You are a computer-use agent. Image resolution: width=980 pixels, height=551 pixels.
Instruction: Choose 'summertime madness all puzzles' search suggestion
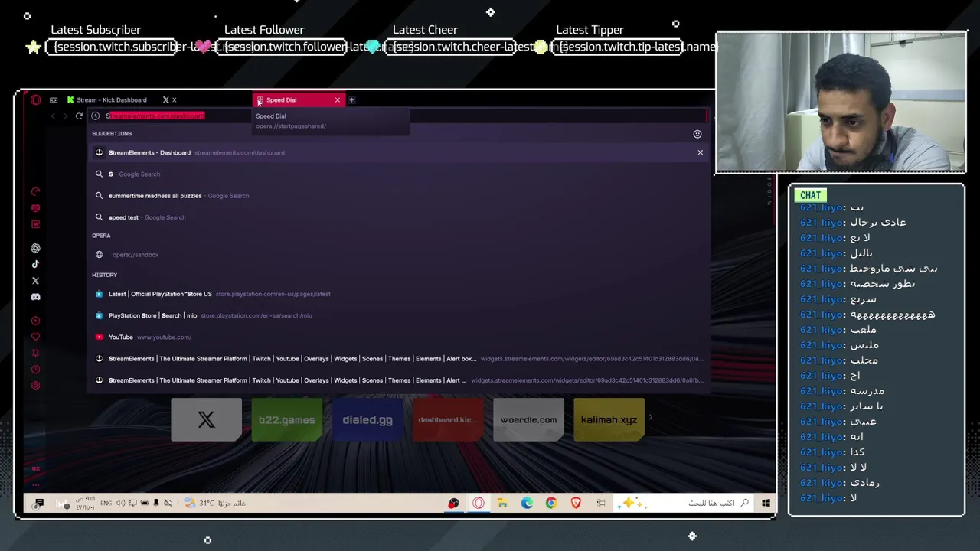coord(398,195)
